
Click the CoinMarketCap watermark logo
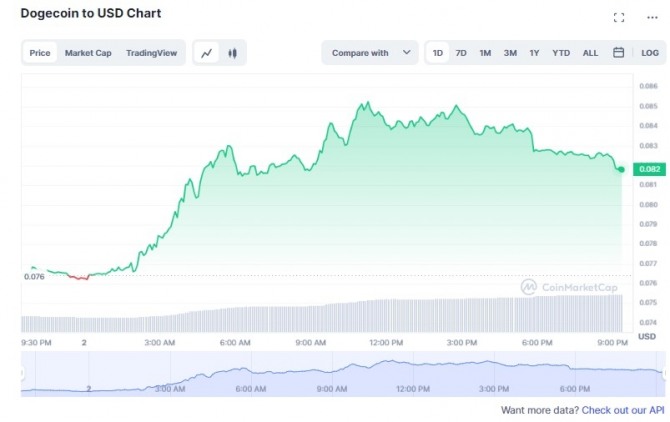click(x=568, y=287)
